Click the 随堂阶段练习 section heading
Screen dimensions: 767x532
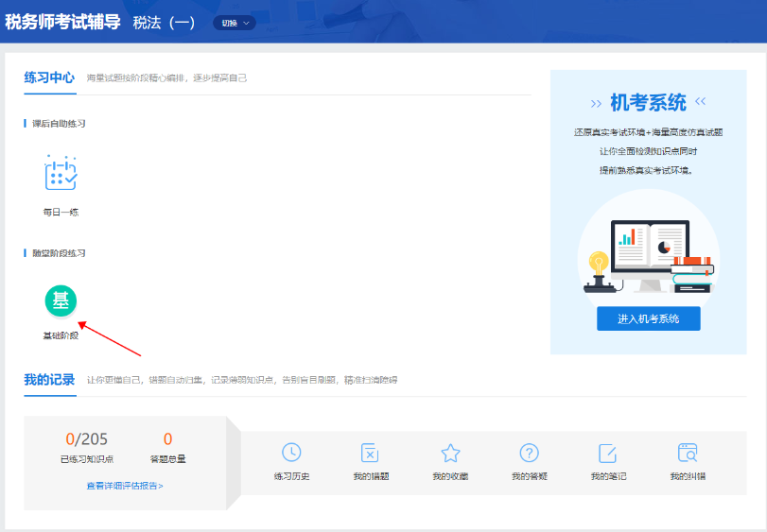(x=60, y=253)
